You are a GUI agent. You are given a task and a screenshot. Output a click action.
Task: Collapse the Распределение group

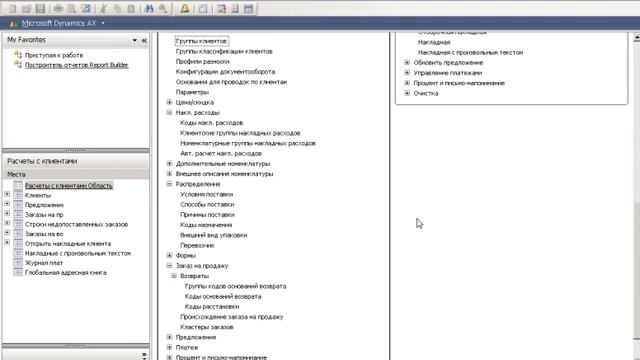pos(169,184)
